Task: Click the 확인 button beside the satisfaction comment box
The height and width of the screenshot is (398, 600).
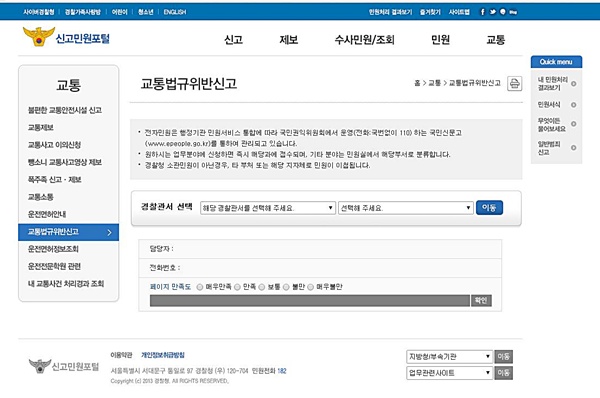Action: (481, 300)
